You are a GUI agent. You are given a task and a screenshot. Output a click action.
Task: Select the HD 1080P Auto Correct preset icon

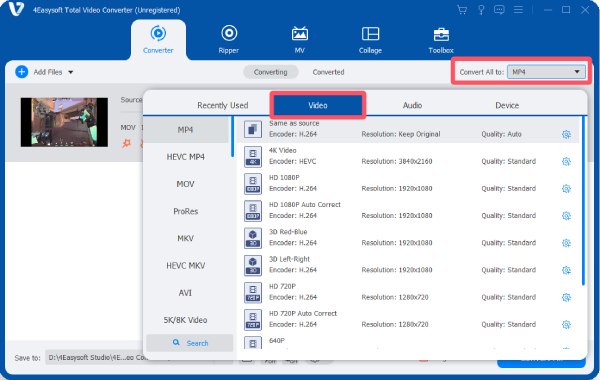point(253,211)
